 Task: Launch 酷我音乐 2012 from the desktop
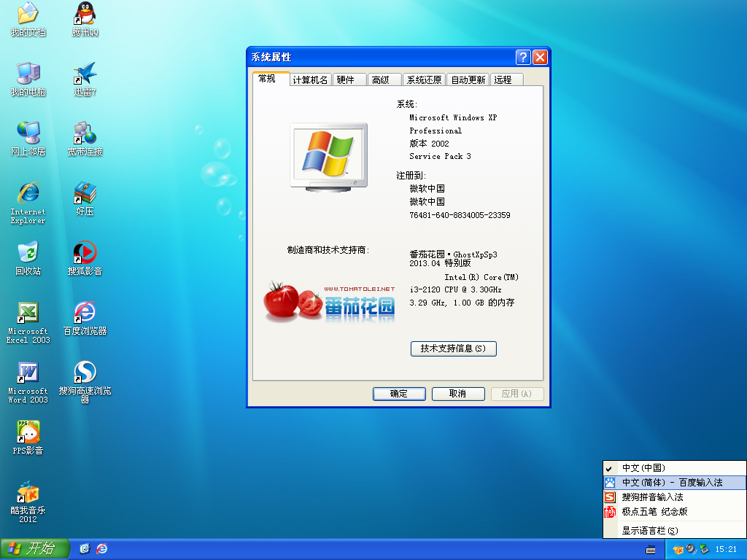pos(28,502)
